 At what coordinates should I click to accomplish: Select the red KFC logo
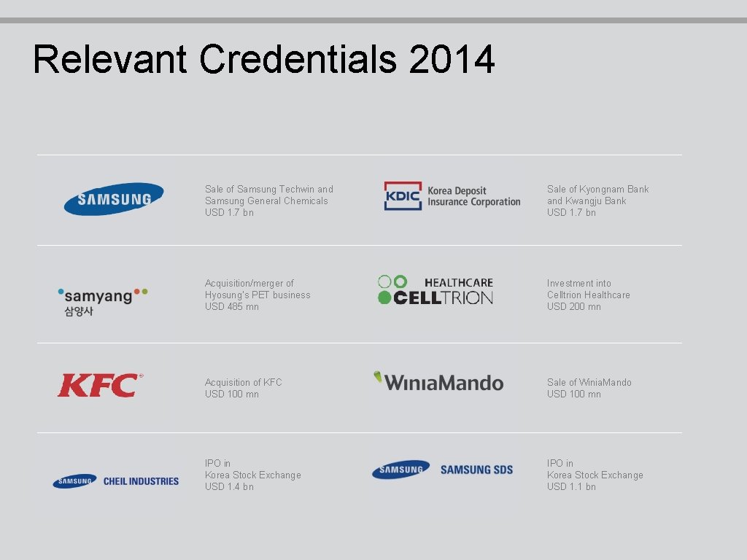(100, 385)
